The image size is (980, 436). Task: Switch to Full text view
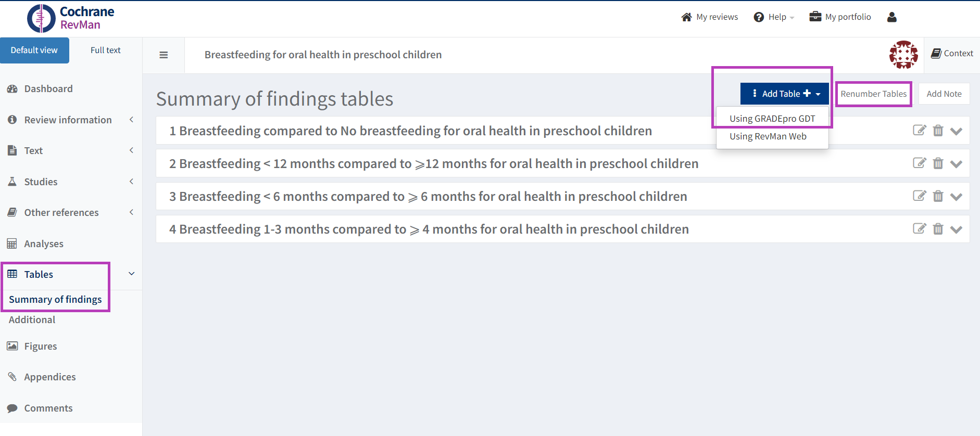[105, 50]
